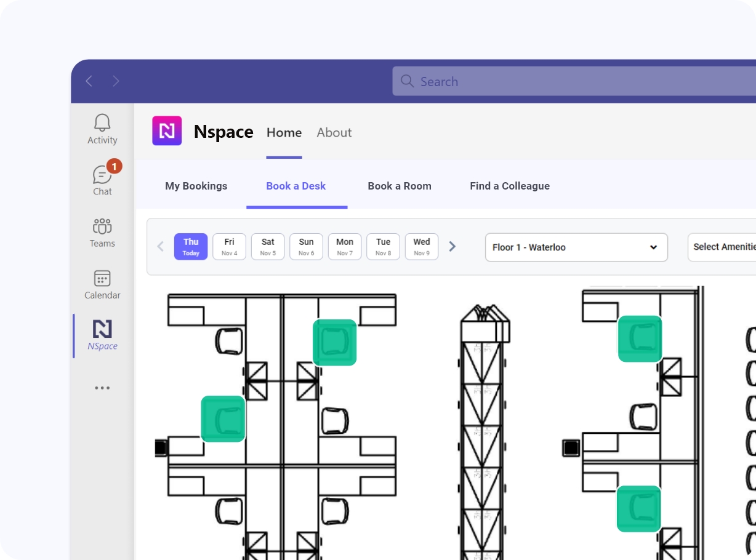
Task: Select Fri Nov 4 date
Action: (x=229, y=246)
